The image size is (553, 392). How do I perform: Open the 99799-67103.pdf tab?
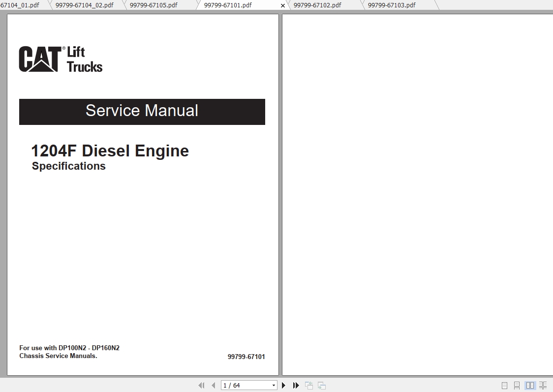[392, 5]
